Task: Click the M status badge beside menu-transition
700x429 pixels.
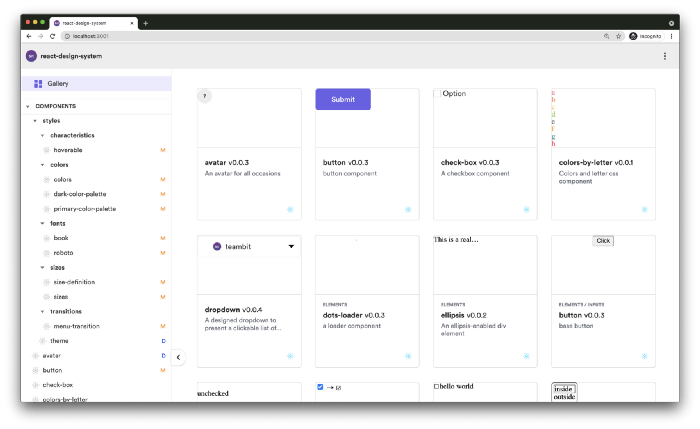Action: tap(163, 326)
